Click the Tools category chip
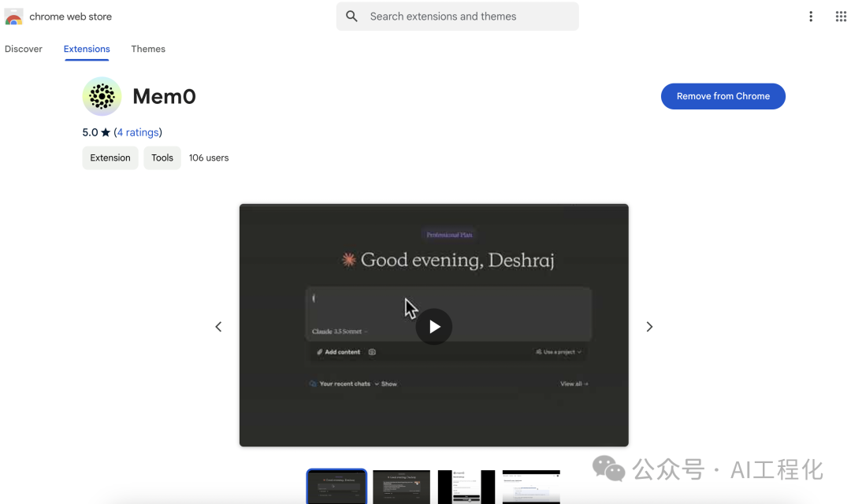Viewport: 851px width, 504px height. coord(162,157)
